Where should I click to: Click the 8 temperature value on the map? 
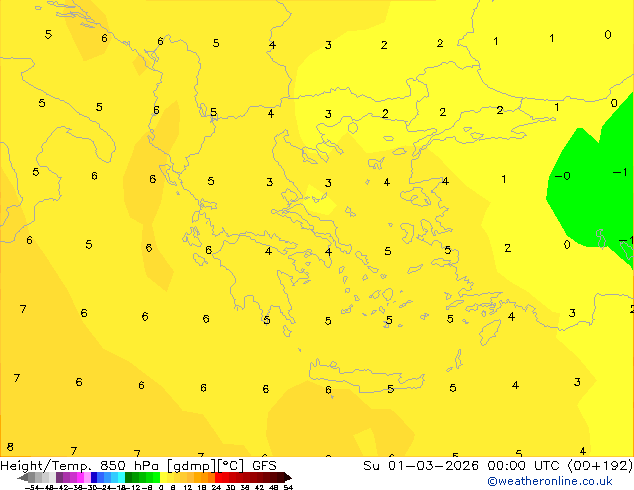10,447
